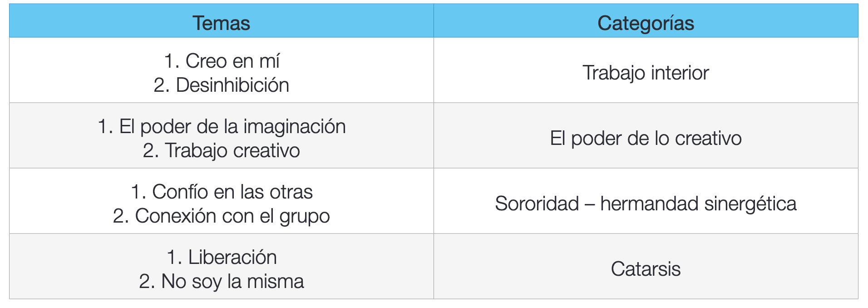Select the "Confío en las otras" line

coord(222,192)
